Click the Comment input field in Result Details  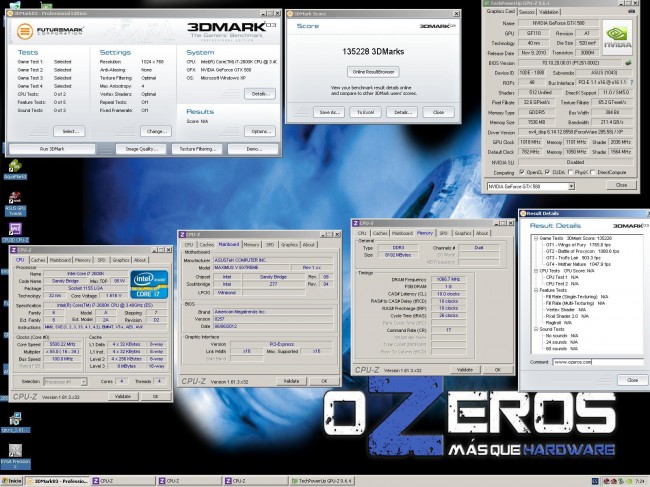coord(598,362)
